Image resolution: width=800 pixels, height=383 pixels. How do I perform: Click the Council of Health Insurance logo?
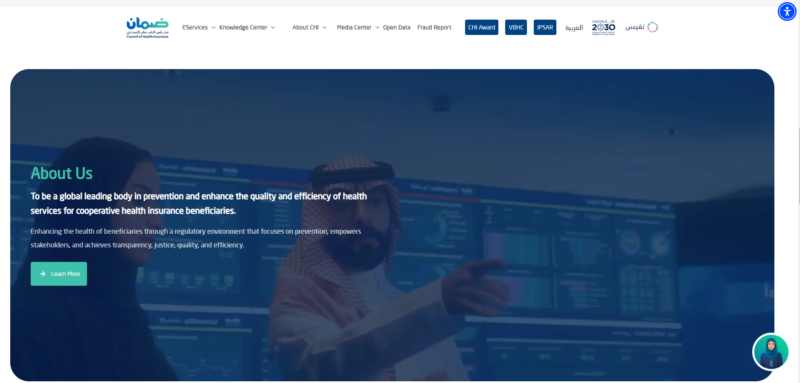[x=147, y=28]
